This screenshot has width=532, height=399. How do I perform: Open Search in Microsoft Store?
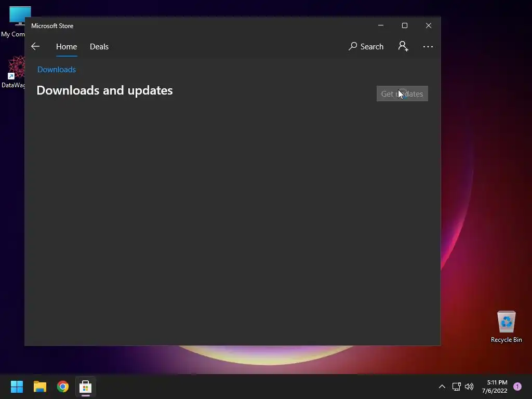[x=366, y=46]
